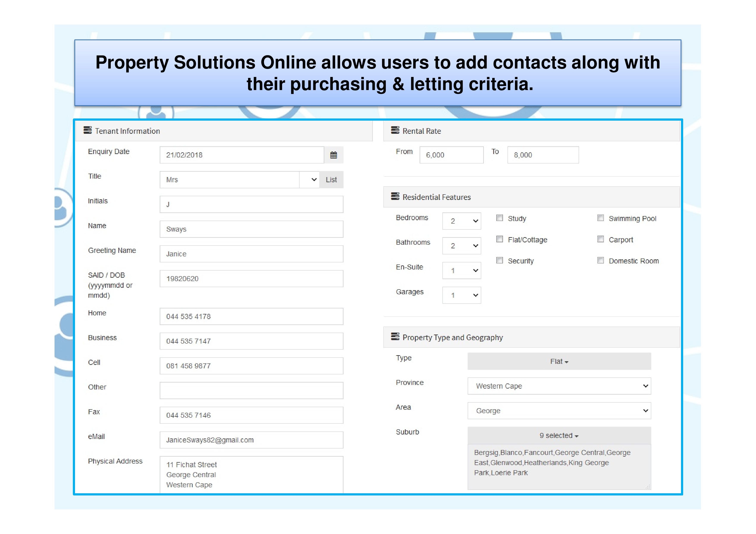Click the eMail input field

tap(251, 440)
